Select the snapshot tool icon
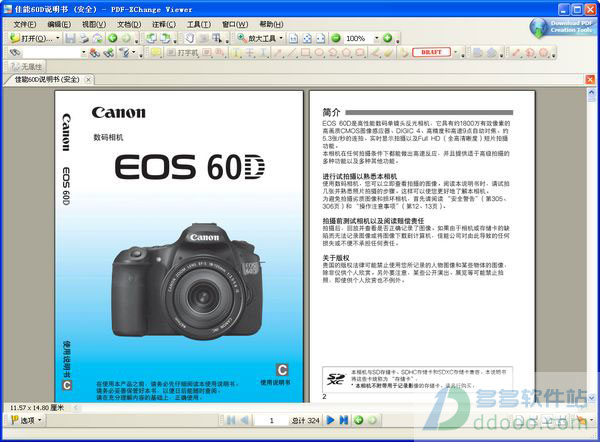 (204, 38)
